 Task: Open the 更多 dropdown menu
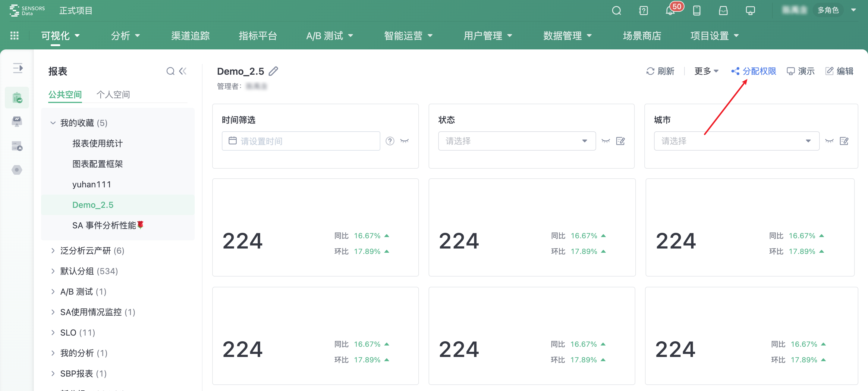(706, 71)
